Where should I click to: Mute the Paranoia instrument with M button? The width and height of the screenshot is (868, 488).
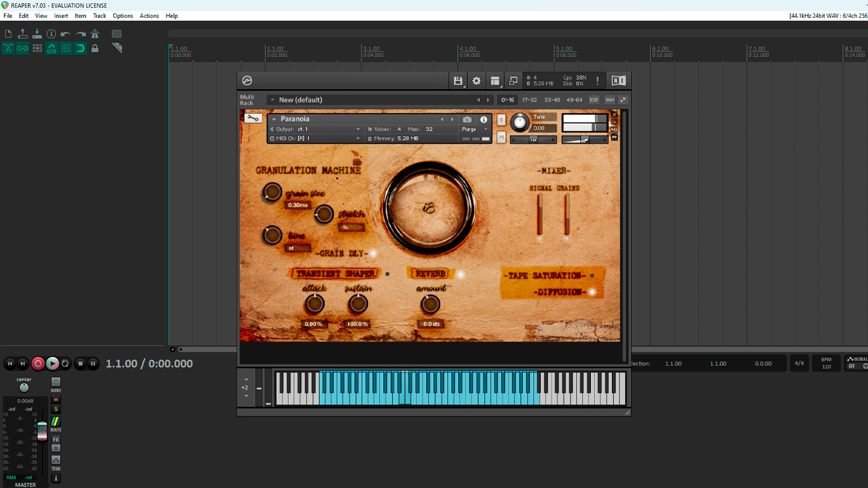[x=501, y=137]
